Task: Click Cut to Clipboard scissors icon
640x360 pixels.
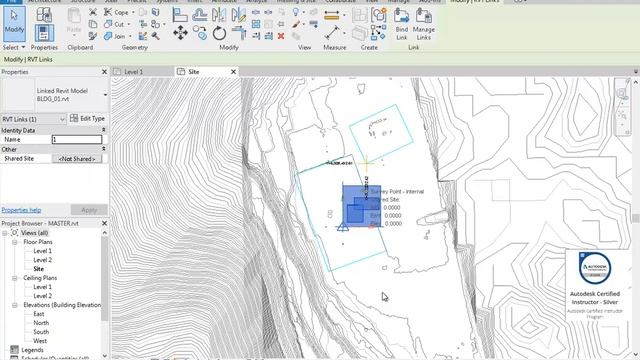Action: 93,12
